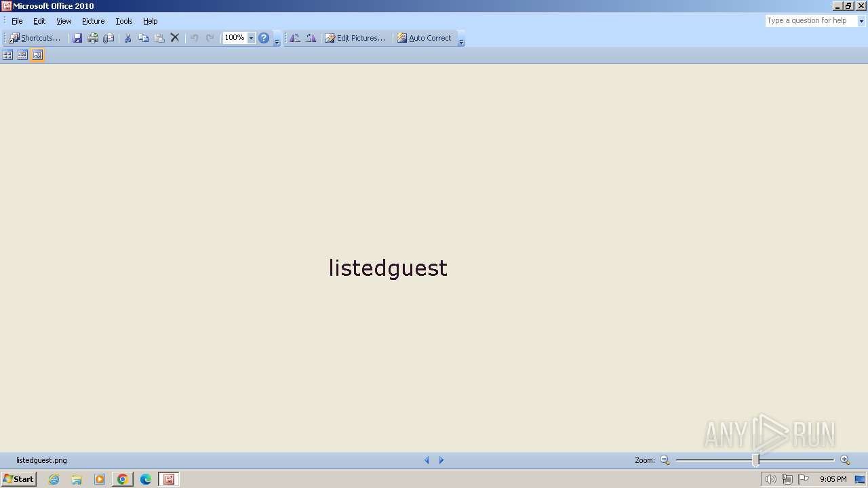This screenshot has width=868, height=488.
Task: Launch Microsoft Edge from the taskbar
Action: pos(146,479)
